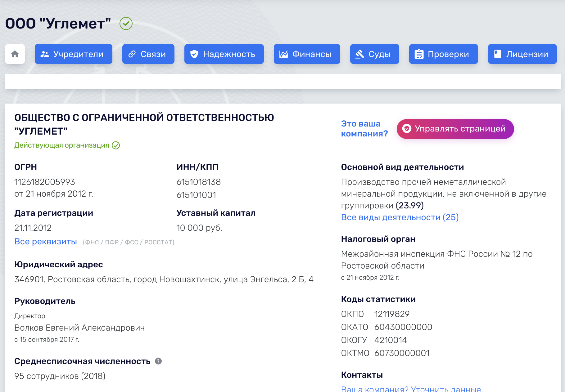Select the OGRN number 1126182005993
The height and width of the screenshot is (392, 565).
point(45,182)
